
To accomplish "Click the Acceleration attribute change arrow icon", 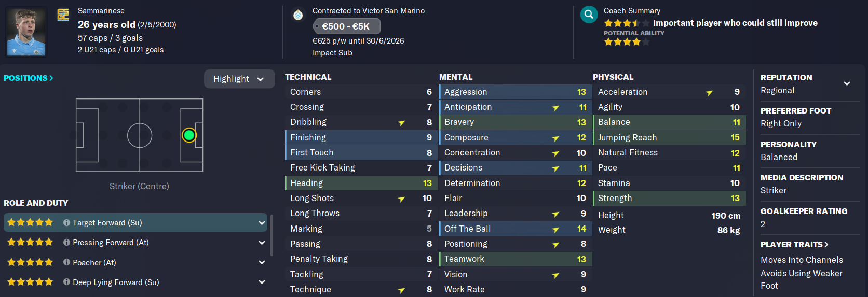I will pos(709,93).
